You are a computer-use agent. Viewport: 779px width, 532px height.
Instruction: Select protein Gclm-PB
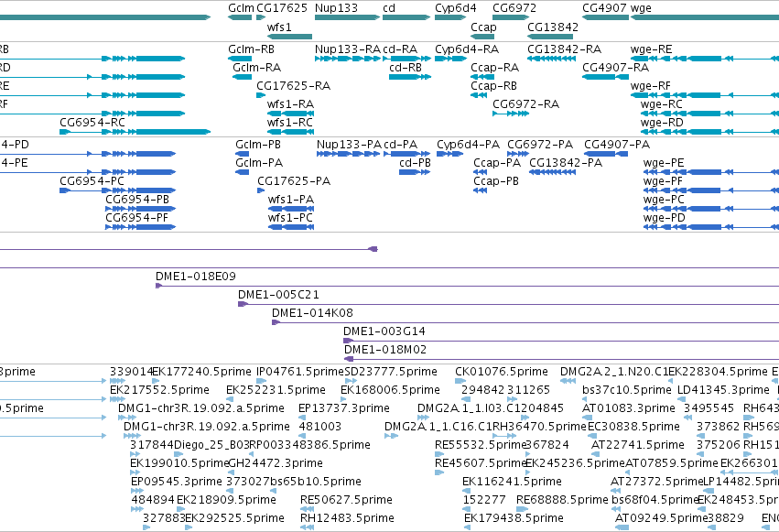[x=258, y=145]
